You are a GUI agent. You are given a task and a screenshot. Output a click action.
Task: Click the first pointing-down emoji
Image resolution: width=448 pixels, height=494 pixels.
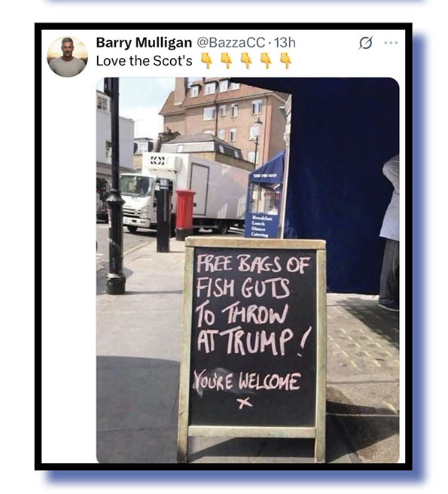(206, 61)
